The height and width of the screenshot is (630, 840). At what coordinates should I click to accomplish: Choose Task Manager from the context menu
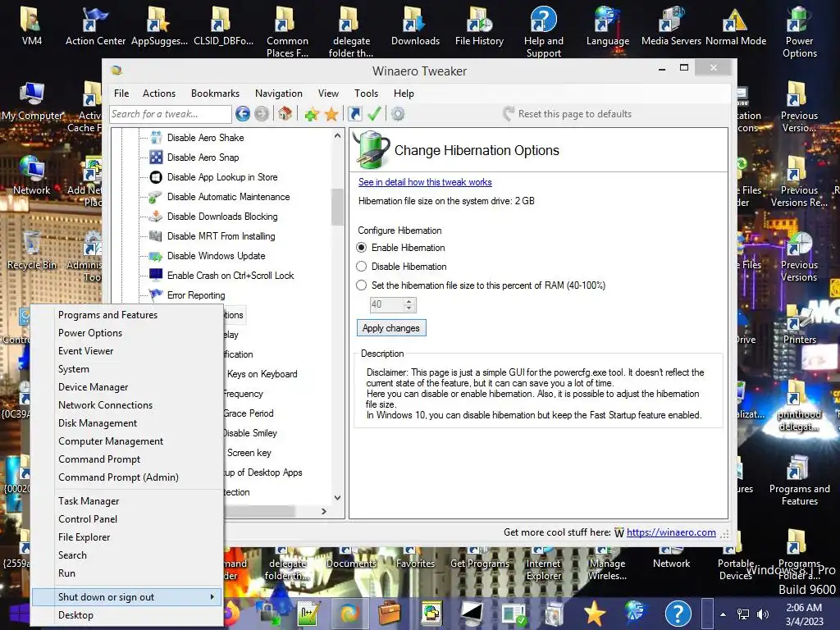pos(126,501)
